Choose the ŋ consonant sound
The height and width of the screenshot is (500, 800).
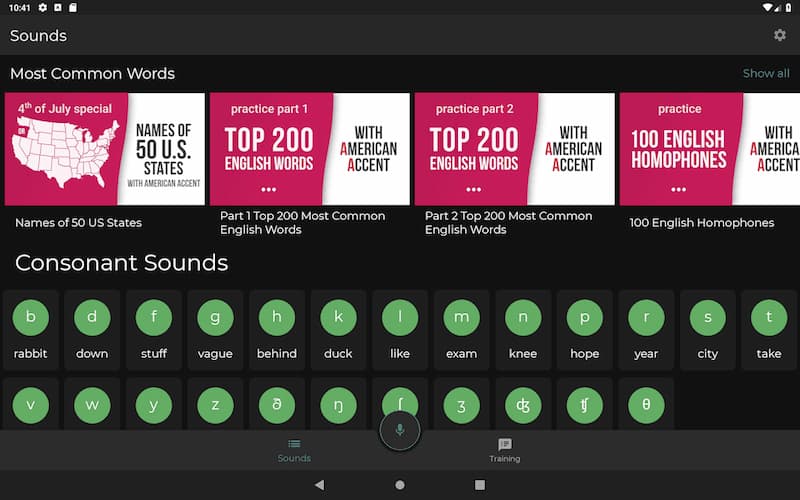338,405
